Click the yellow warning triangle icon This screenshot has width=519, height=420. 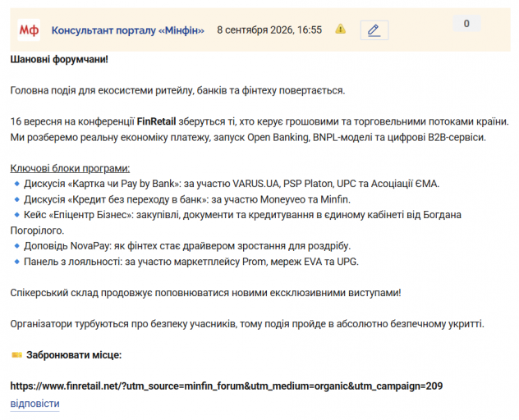[340, 29]
